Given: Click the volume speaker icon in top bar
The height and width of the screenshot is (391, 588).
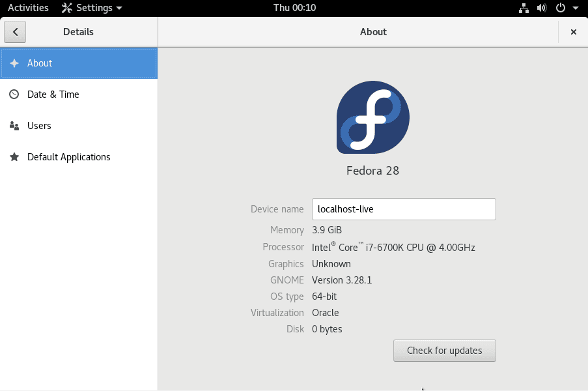Looking at the screenshot, I should 542,8.
